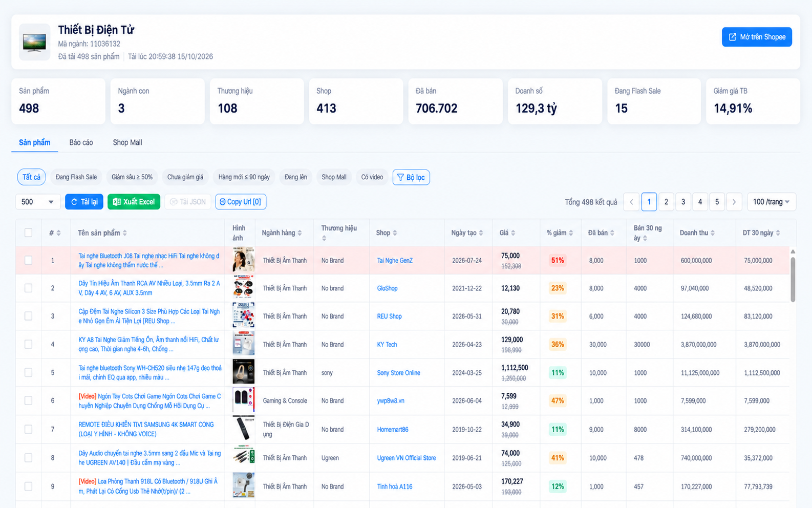Click Copy Url [0] button
The width and height of the screenshot is (812, 508).
[x=241, y=202]
